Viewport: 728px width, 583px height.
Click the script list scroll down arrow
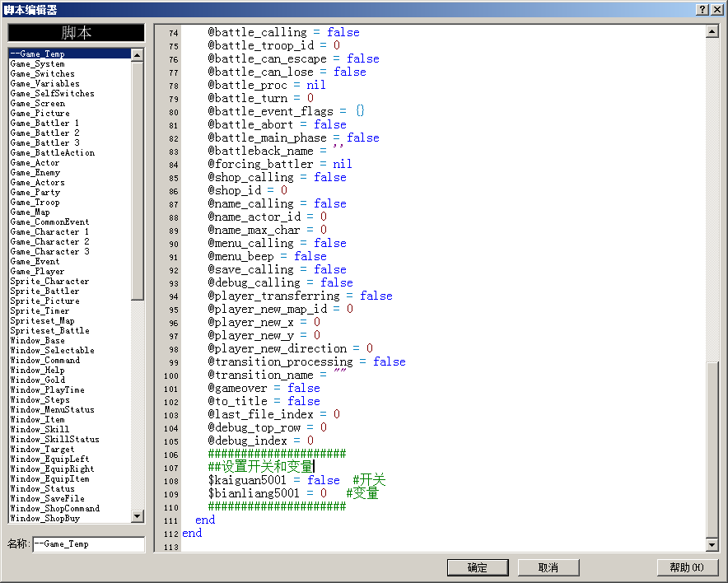[137, 515]
